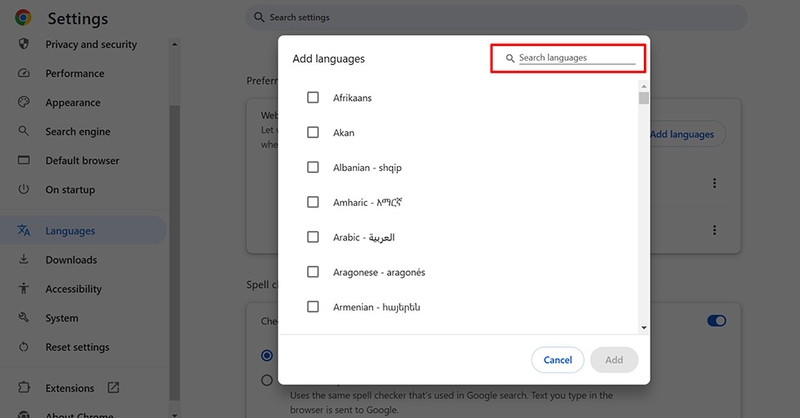
Task: Click the Extensions puzzle icon
Action: pos(23,387)
